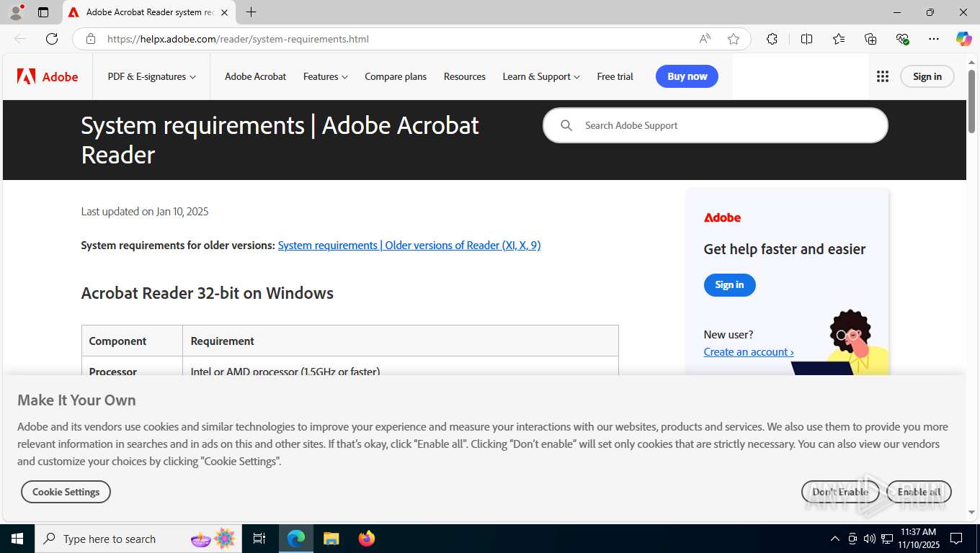Open the notification center icon

[x=956, y=539]
